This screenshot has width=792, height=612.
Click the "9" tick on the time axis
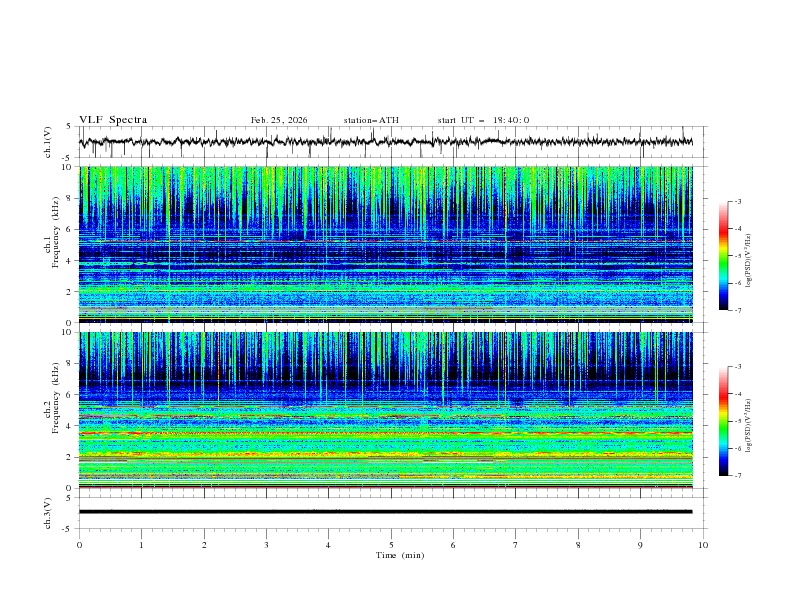640,545
